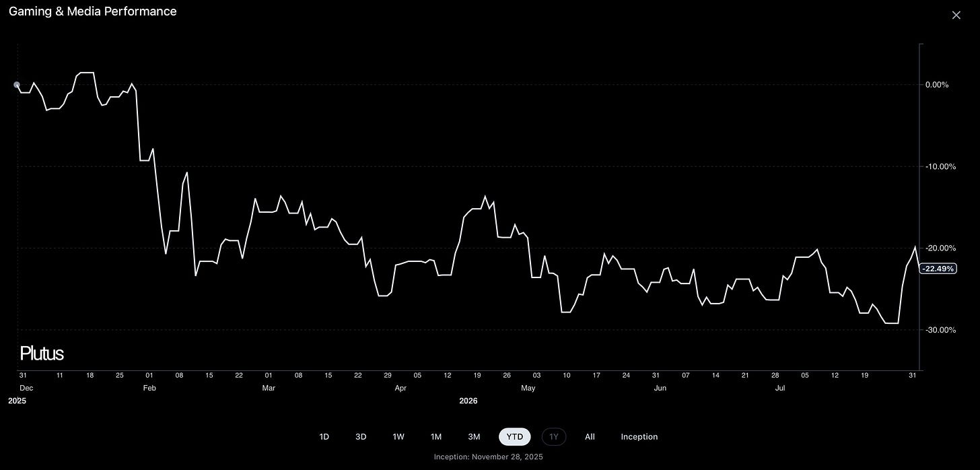
Task: Click the 0.00% y-axis label
Action: (x=936, y=85)
